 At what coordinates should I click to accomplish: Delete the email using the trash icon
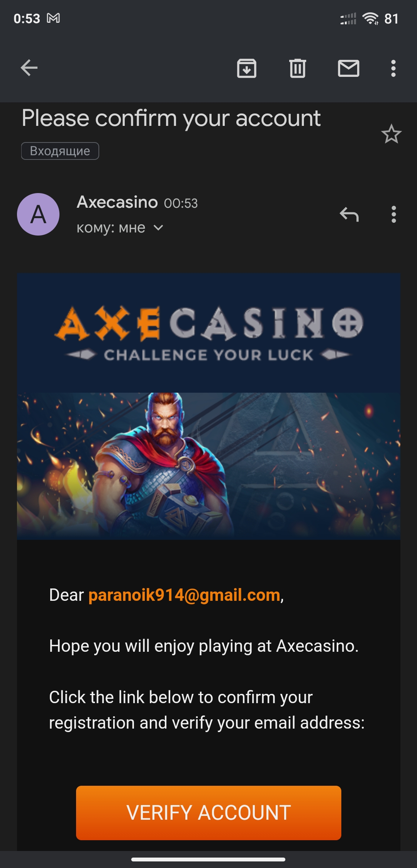(x=298, y=68)
